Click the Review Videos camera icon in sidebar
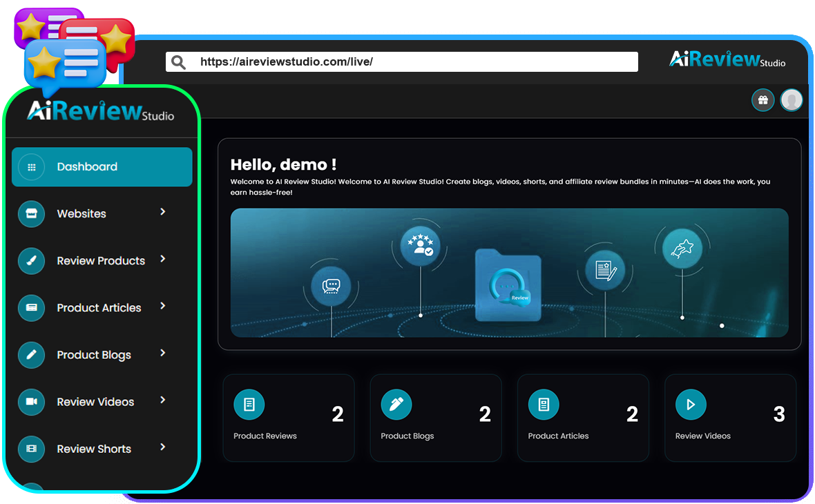815x504 pixels. click(x=31, y=402)
